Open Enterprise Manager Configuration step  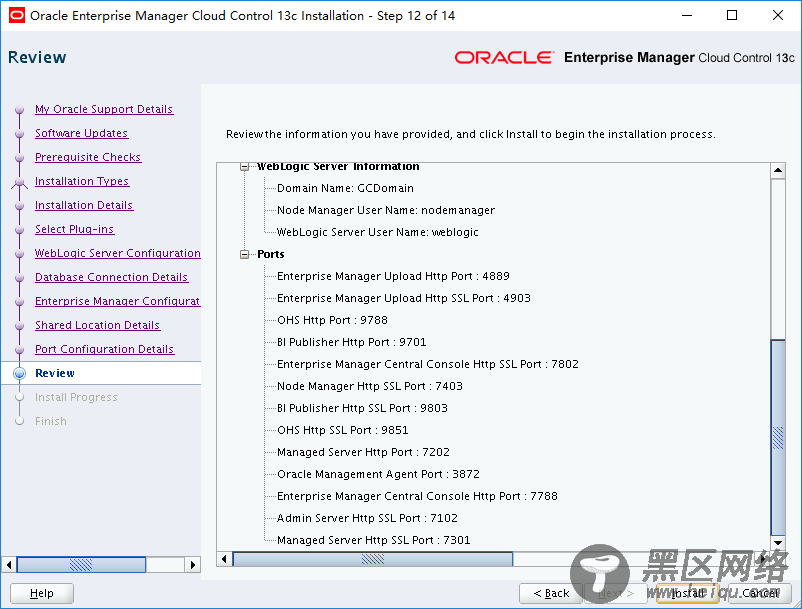point(118,301)
